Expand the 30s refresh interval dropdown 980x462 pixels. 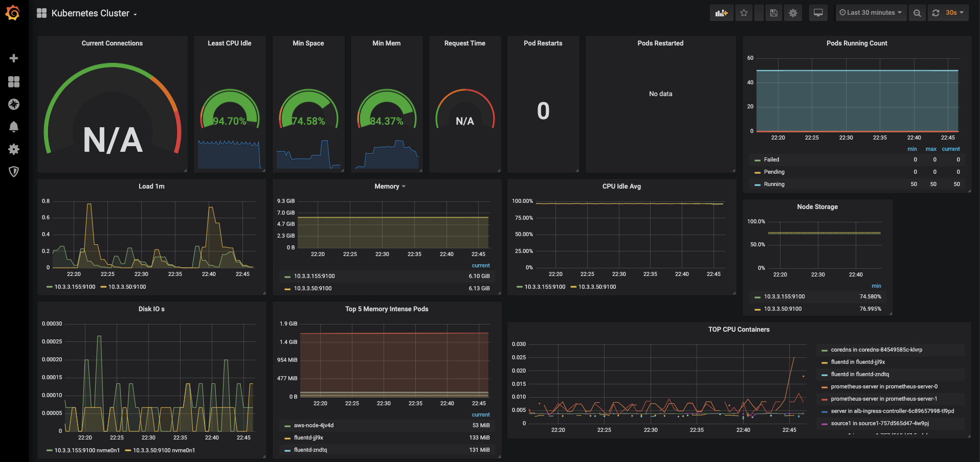point(954,13)
